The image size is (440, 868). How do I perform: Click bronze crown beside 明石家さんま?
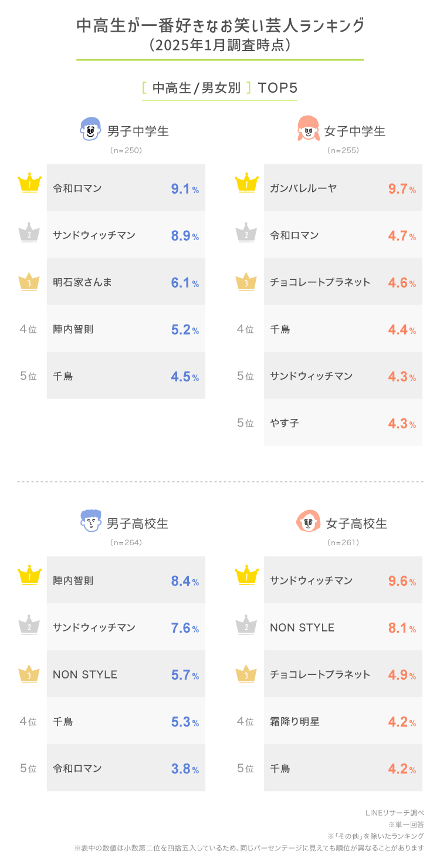coord(29,281)
